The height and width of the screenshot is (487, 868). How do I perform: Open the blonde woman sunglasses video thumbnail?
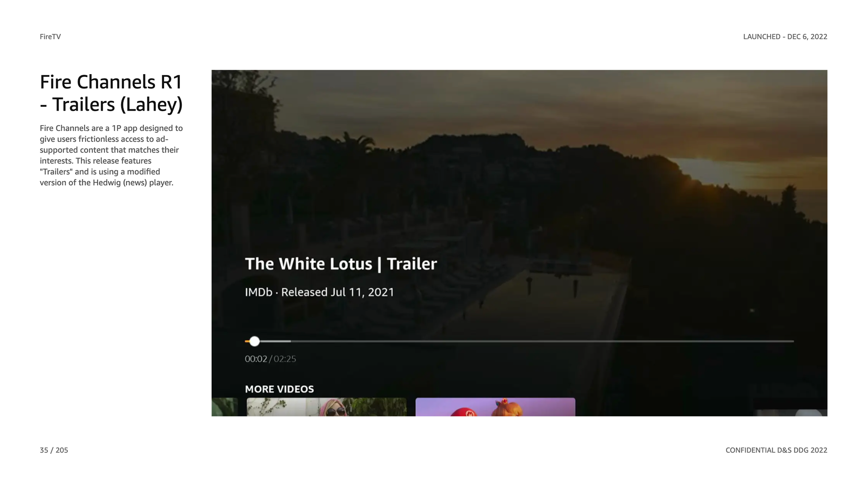(x=326, y=407)
